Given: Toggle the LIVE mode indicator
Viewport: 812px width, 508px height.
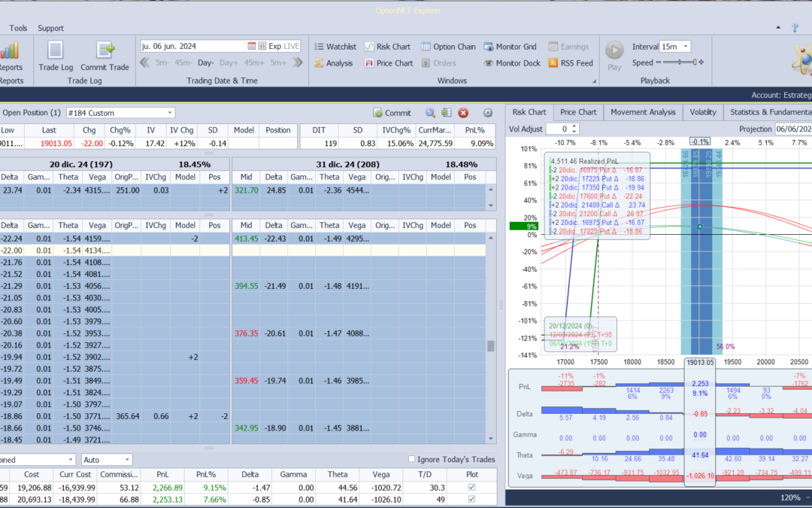Looking at the screenshot, I should [x=292, y=46].
